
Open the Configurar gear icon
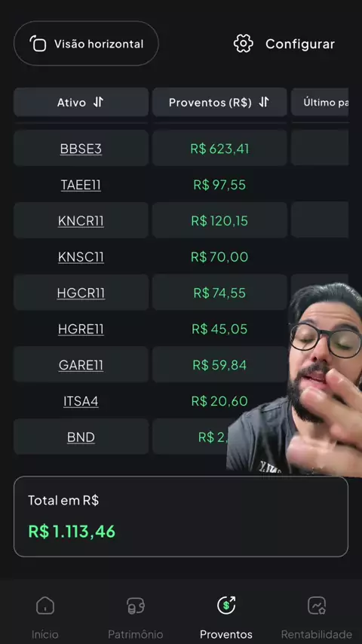[244, 44]
